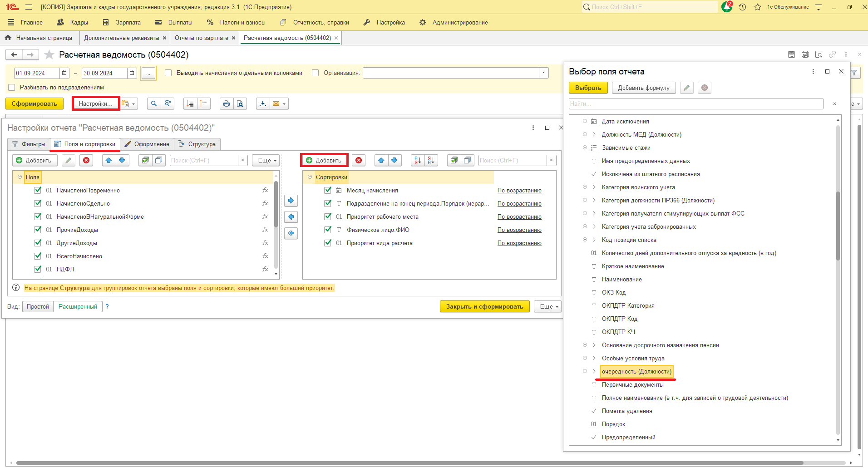
Task: Edit formula with the pencil in field chooser
Action: pos(687,88)
